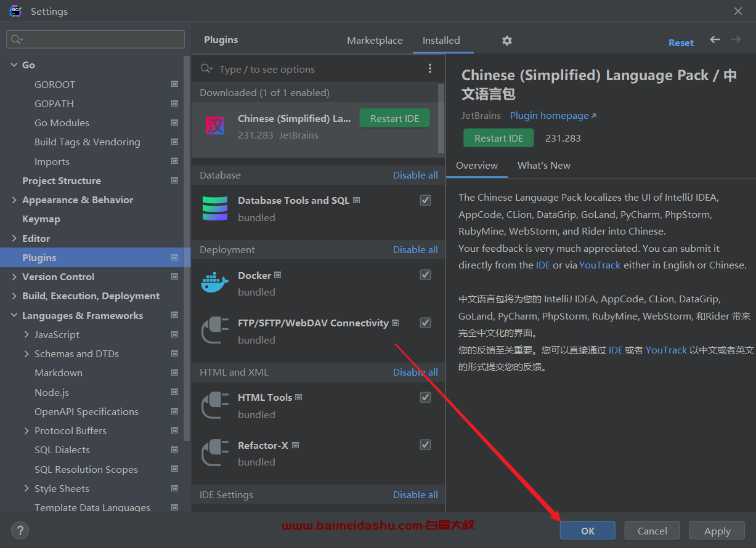
Task: Expand the JavaScript tree node
Action: (26, 334)
